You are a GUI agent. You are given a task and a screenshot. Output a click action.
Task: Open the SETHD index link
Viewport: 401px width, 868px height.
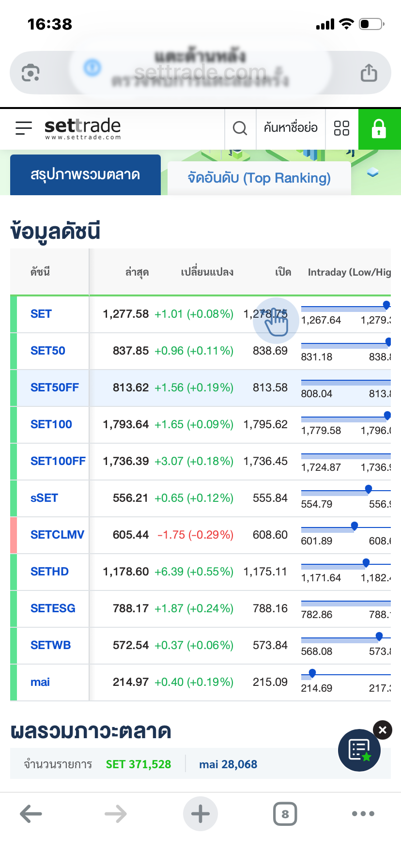click(49, 572)
